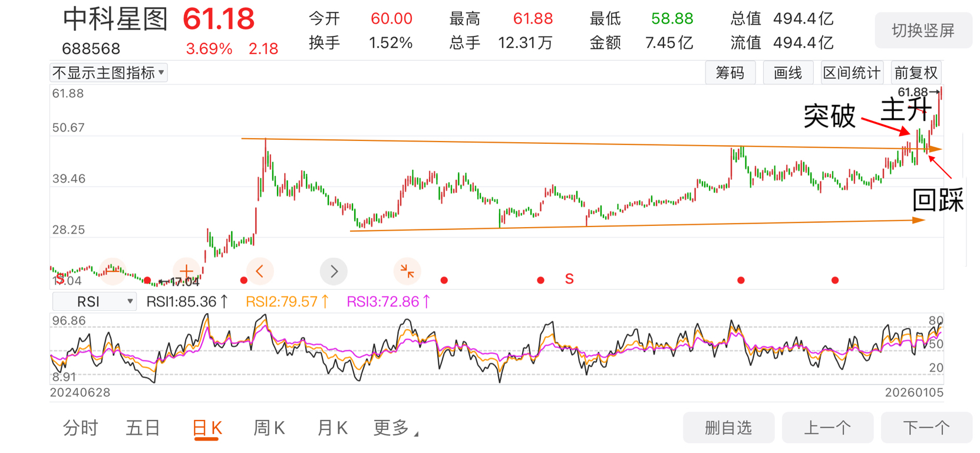Click the zoom in plus icon on chart
Screen dimensions: 980x453
point(186,271)
